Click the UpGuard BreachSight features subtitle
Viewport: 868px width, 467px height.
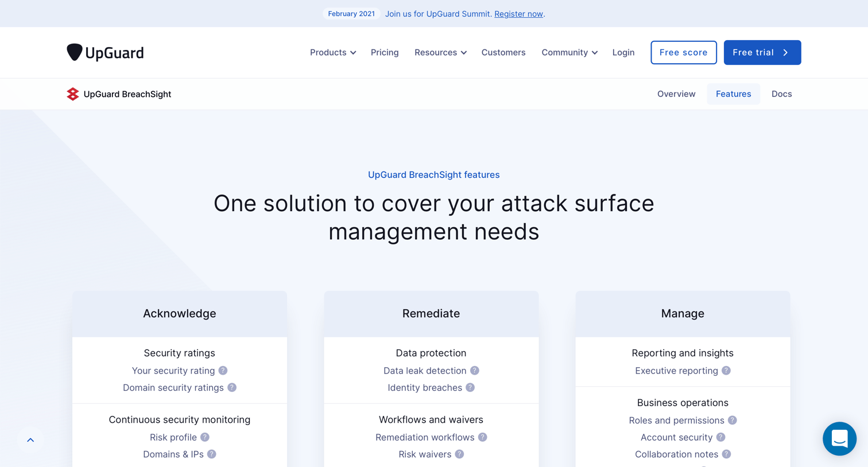(x=434, y=175)
